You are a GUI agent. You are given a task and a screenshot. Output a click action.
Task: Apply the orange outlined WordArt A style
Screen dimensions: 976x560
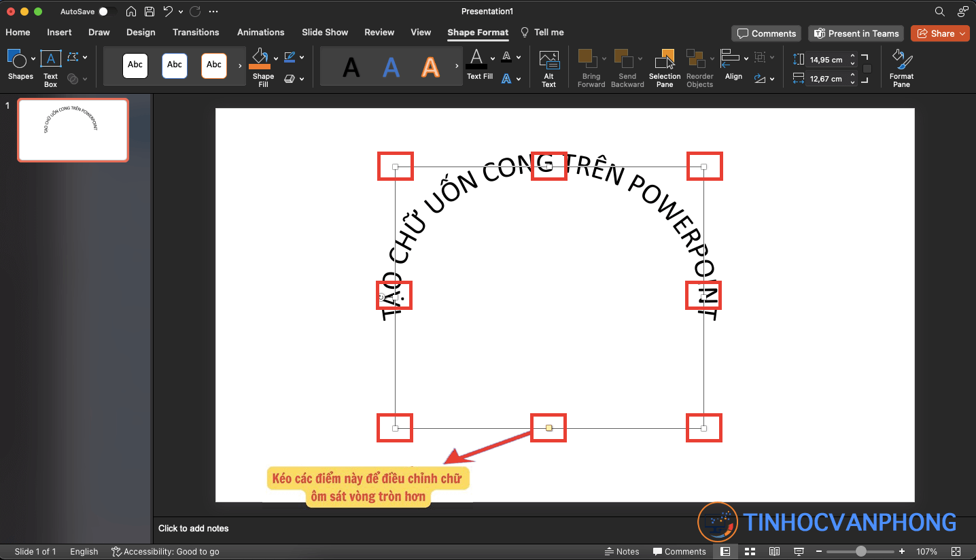coord(430,67)
